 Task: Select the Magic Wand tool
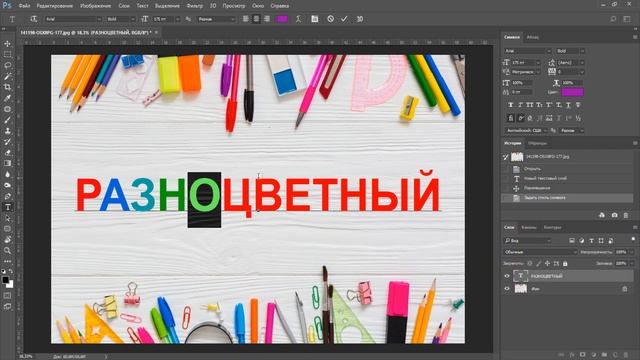click(x=8, y=76)
